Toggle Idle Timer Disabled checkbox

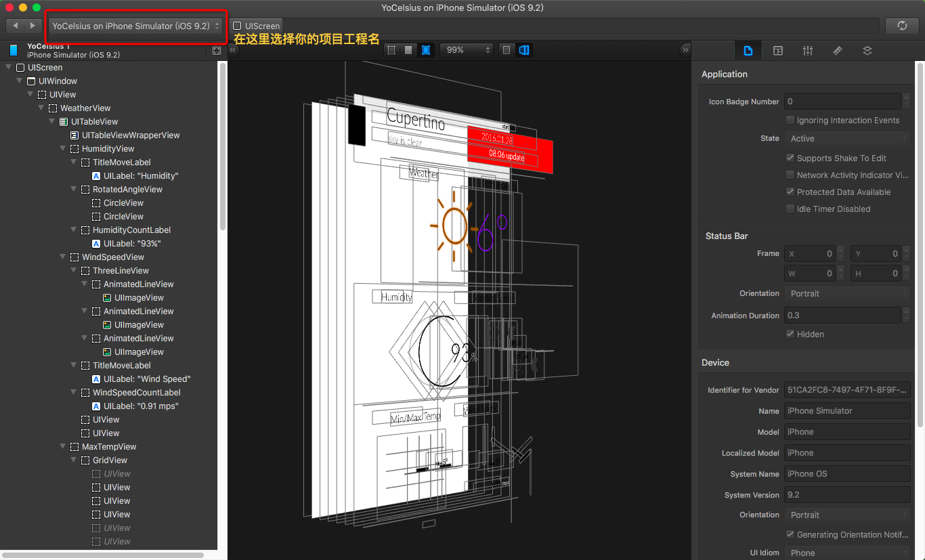point(790,209)
